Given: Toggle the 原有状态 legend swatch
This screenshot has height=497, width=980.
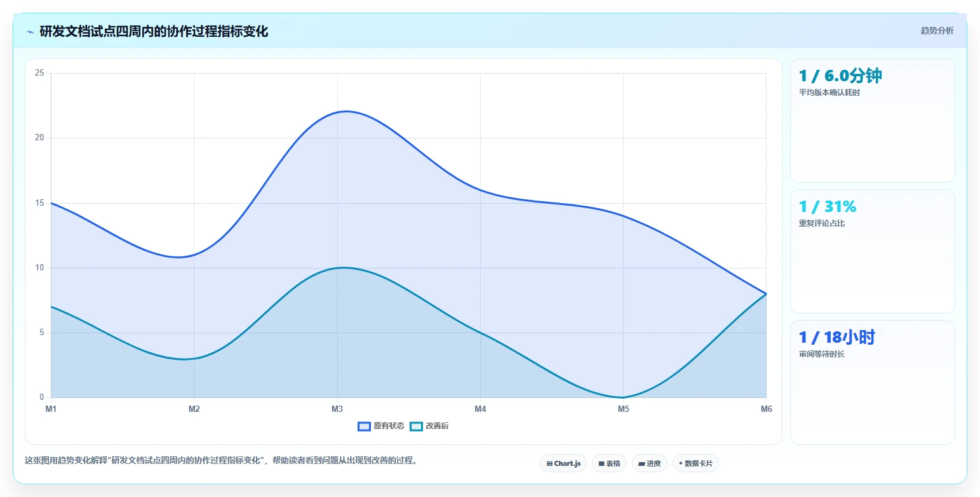Looking at the screenshot, I should click(x=364, y=426).
